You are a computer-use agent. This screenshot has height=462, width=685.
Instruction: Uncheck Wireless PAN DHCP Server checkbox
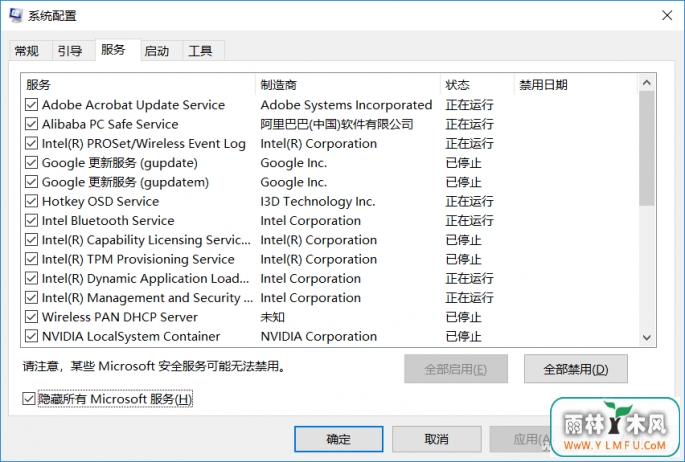coord(31,317)
